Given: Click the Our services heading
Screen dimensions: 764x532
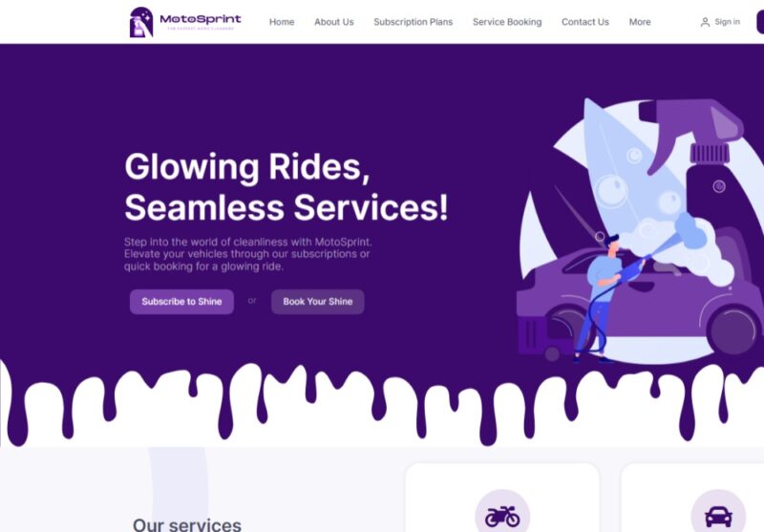Looking at the screenshot, I should click(x=187, y=524).
